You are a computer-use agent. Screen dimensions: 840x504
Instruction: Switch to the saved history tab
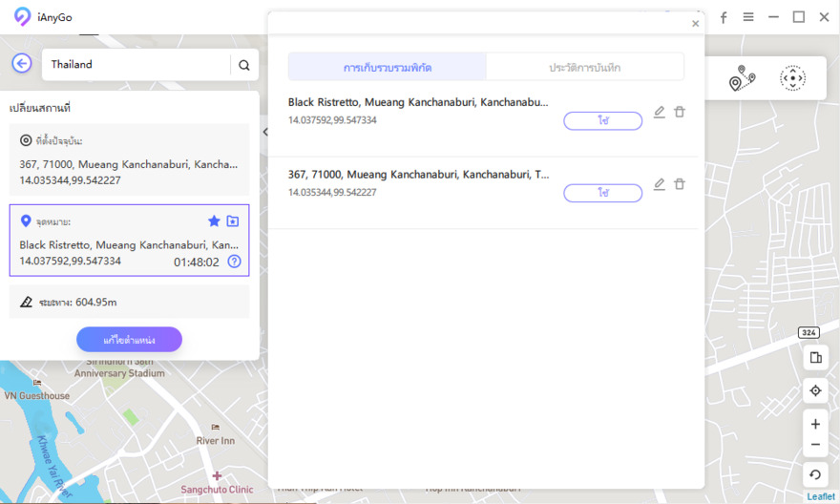tap(584, 67)
